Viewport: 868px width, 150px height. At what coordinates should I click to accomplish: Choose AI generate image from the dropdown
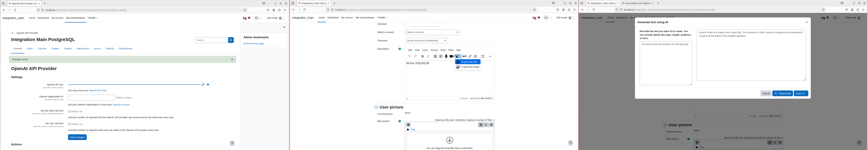coord(468,67)
